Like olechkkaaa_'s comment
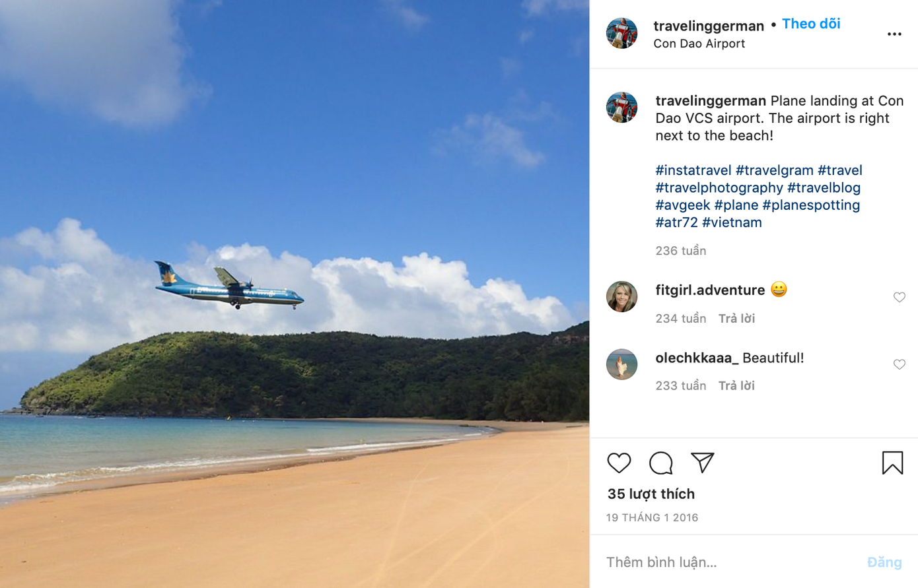The width and height of the screenshot is (918, 588). point(899,365)
